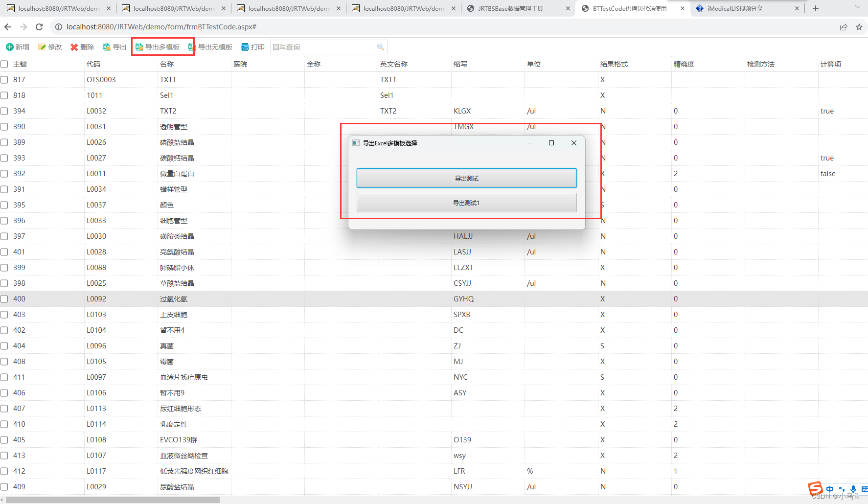Click the red 删除 delete button
Image resolution: width=868 pixels, height=504 pixels.
pyautogui.click(x=82, y=47)
